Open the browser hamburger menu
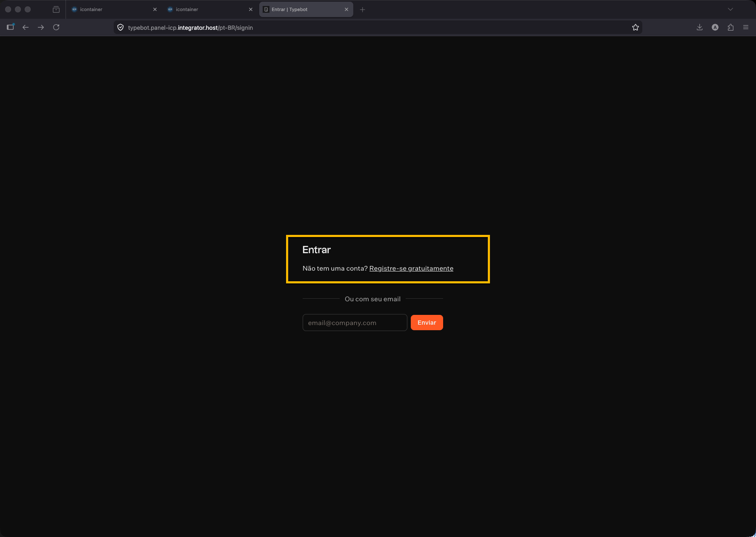The height and width of the screenshot is (537, 756). coord(746,27)
